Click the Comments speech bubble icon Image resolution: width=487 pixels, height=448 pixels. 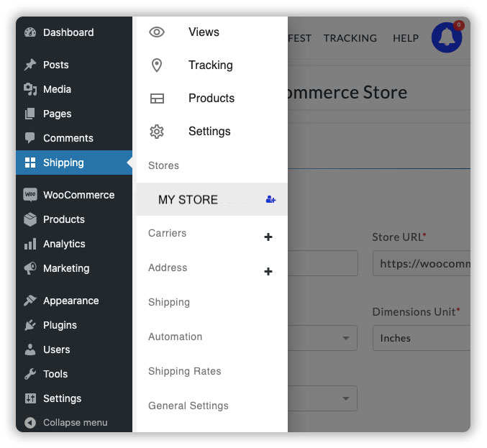30,138
